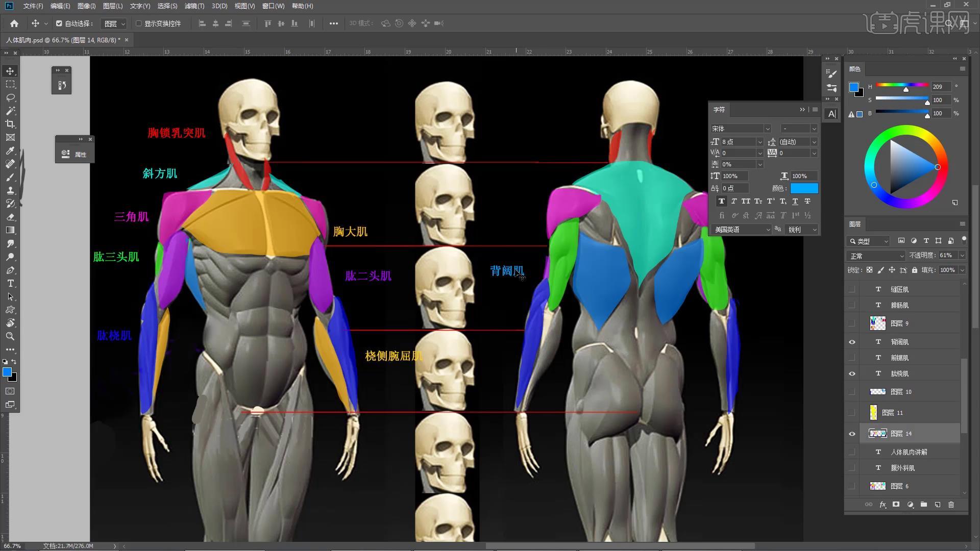Open the 锐利 anti-aliasing dropdown

[801, 230]
